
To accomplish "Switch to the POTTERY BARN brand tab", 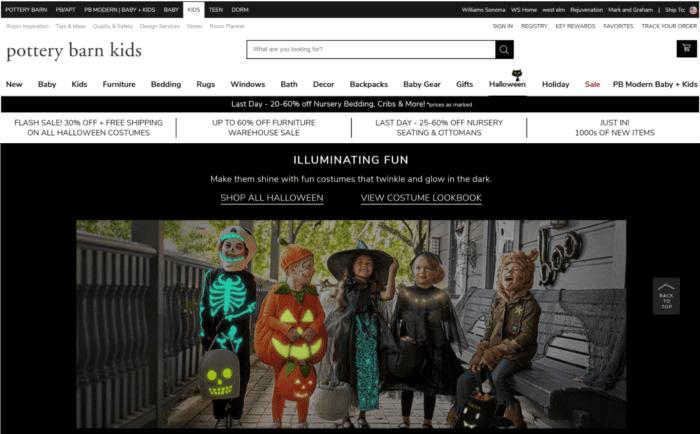I will pos(26,10).
